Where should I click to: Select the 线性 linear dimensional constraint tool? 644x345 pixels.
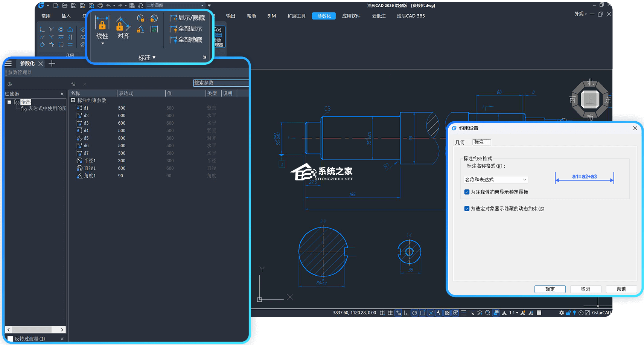[102, 27]
